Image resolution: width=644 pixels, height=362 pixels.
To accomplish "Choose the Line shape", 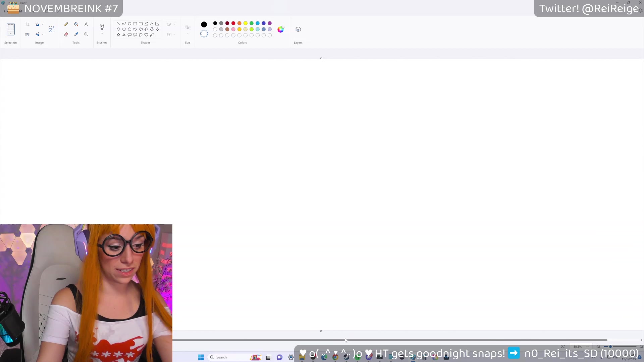I will [118, 24].
